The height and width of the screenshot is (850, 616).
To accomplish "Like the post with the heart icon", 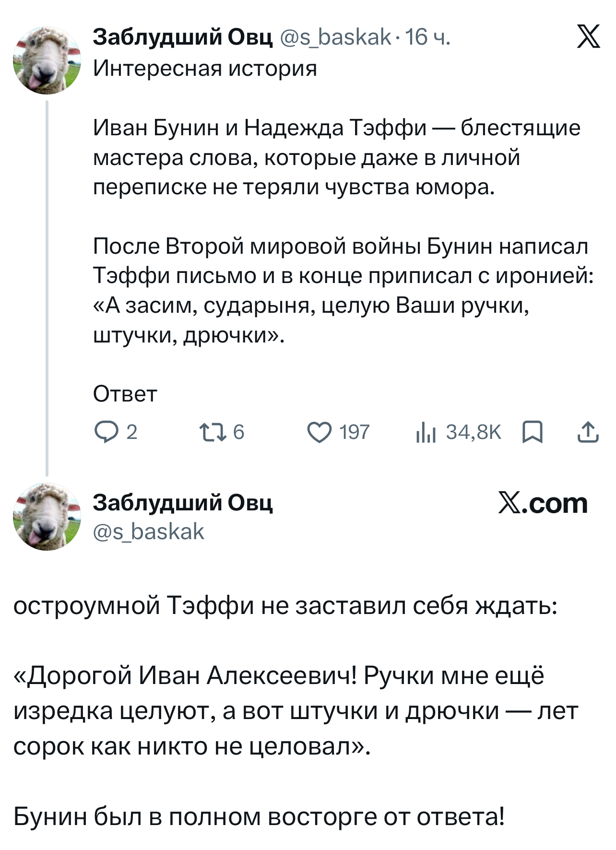I will 319,432.
